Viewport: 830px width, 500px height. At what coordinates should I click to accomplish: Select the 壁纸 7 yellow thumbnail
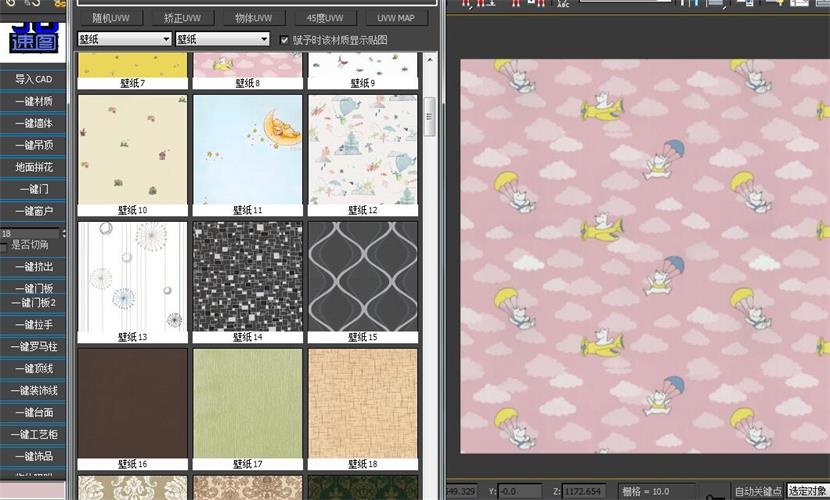pyautogui.click(x=132, y=65)
